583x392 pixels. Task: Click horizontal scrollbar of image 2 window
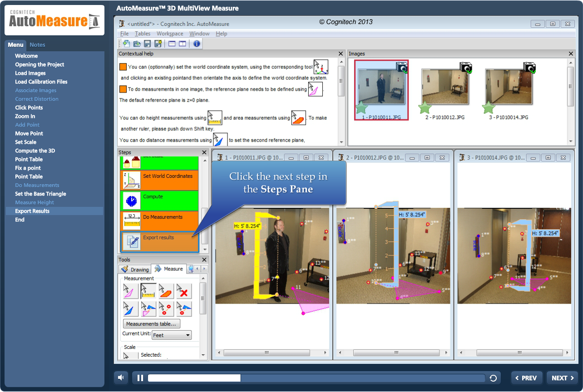pos(393,353)
